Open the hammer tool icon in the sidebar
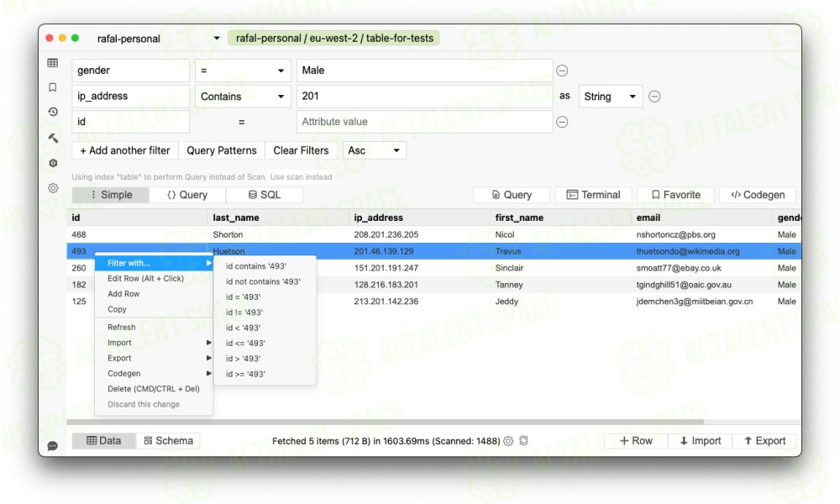 (x=52, y=138)
